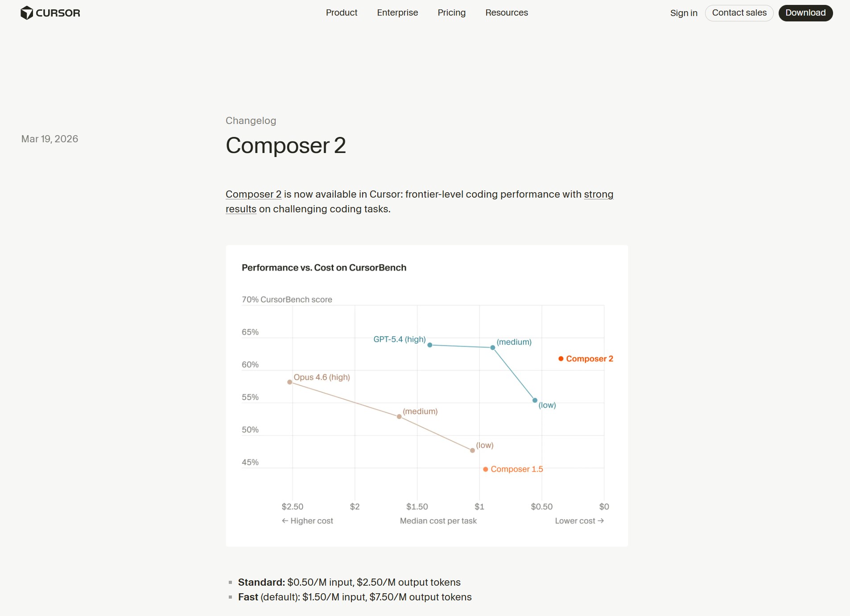The image size is (850, 616).
Task: Click the Cursor logo icon
Action: (x=27, y=12)
